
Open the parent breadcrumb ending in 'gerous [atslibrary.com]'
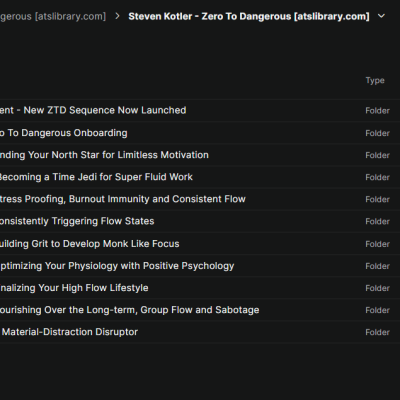point(53,16)
